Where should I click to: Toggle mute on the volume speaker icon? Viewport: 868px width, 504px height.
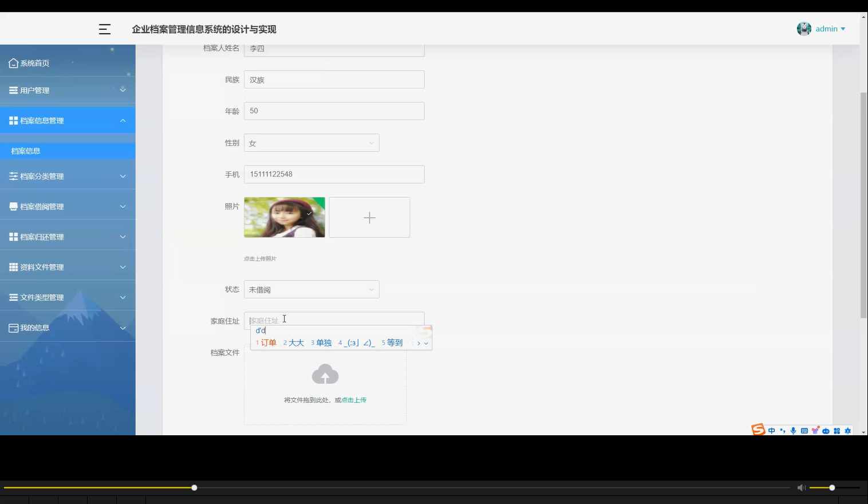point(801,487)
